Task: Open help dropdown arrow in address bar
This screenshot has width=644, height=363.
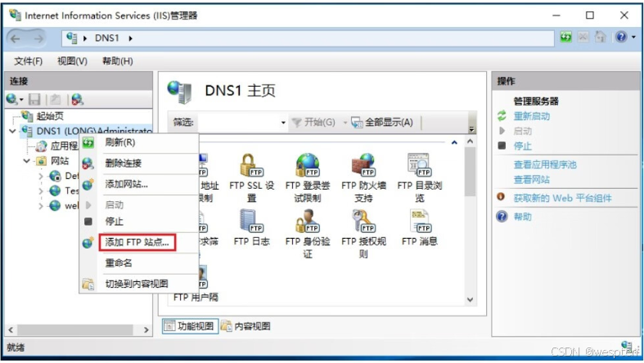Action: [x=633, y=38]
